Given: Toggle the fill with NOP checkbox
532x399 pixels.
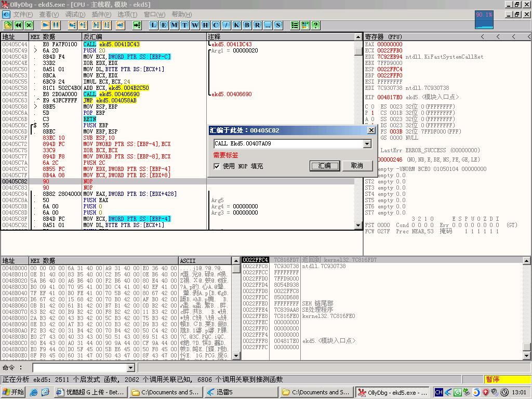Looking at the screenshot, I should coord(217,166).
